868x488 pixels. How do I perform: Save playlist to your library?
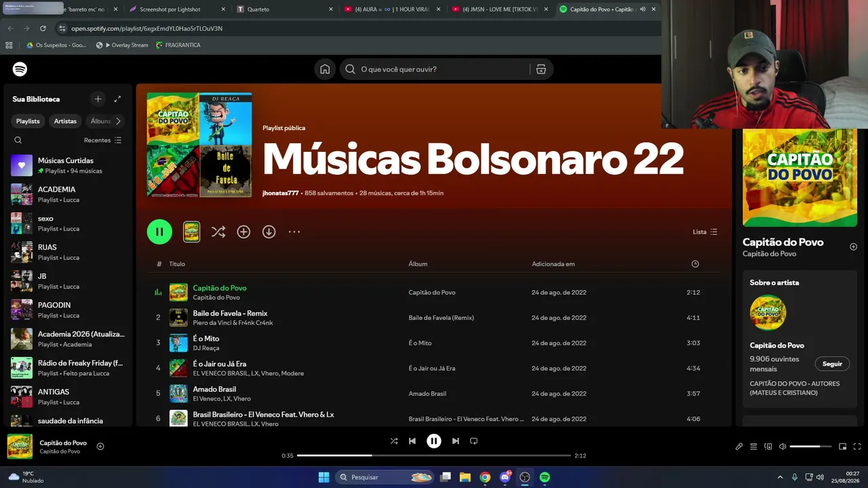243,232
